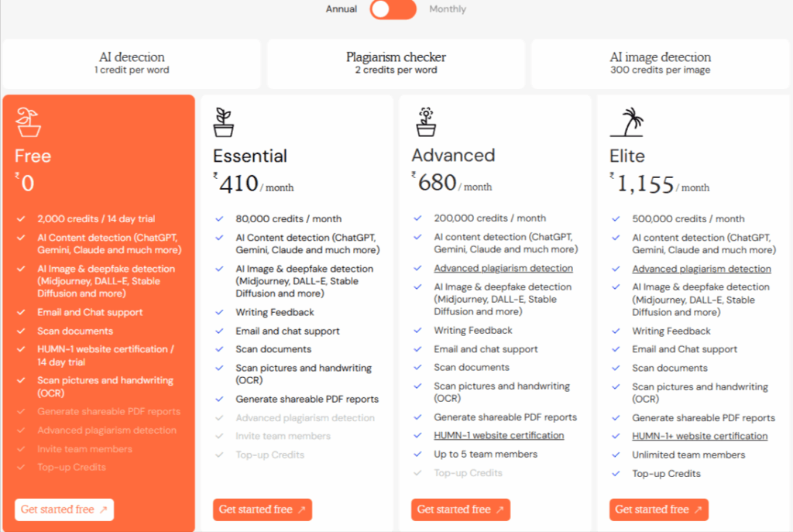Click Get started free under Free plan

[x=64, y=510]
